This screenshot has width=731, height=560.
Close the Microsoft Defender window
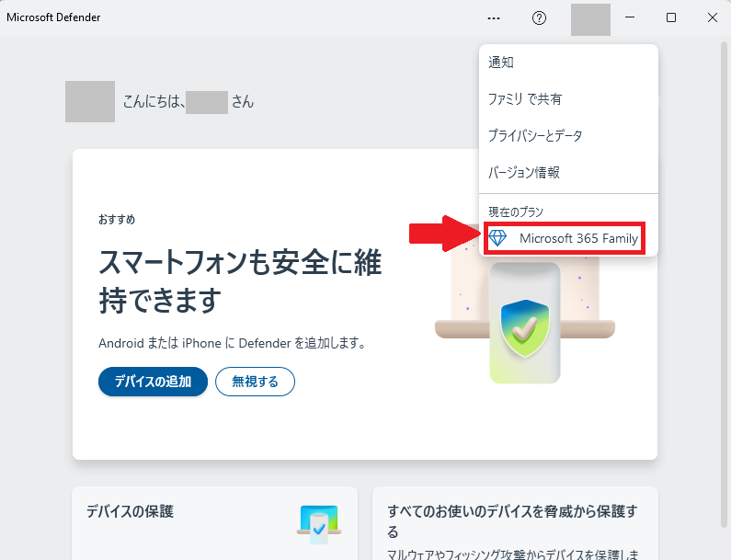tap(713, 17)
